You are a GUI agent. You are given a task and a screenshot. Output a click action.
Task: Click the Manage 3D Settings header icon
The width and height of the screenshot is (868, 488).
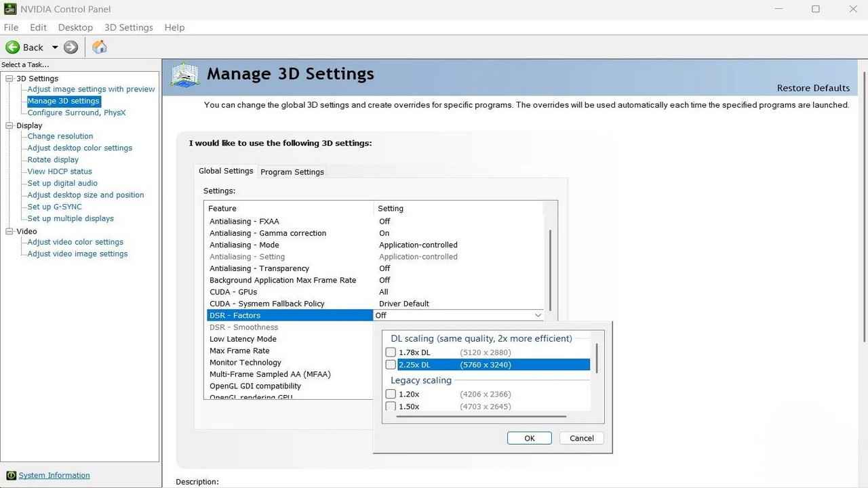click(185, 75)
